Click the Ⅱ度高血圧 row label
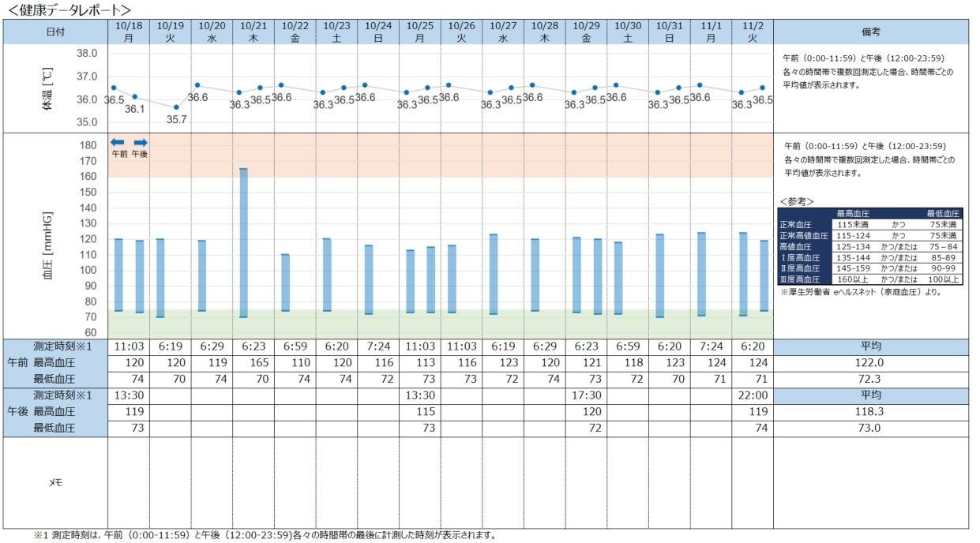This screenshot has height=543, width=980. click(798, 268)
